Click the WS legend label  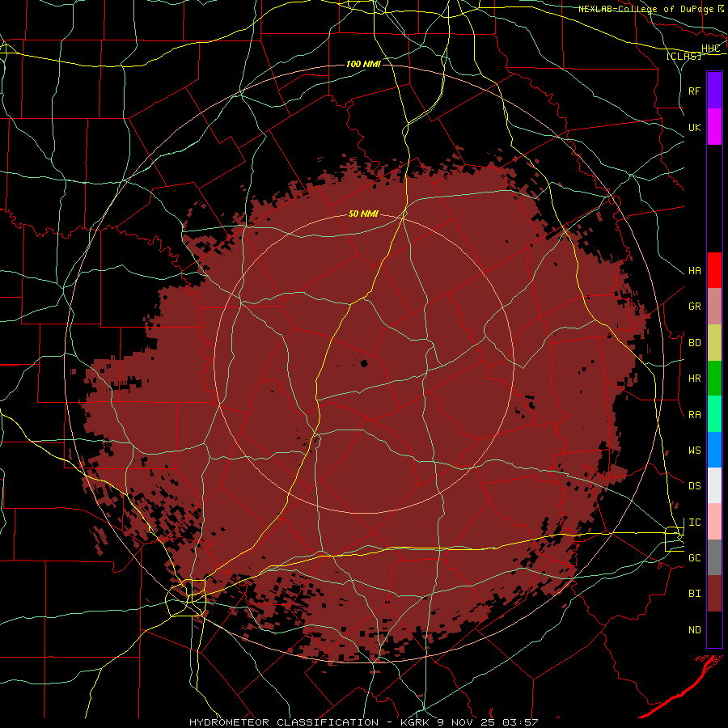tap(694, 451)
